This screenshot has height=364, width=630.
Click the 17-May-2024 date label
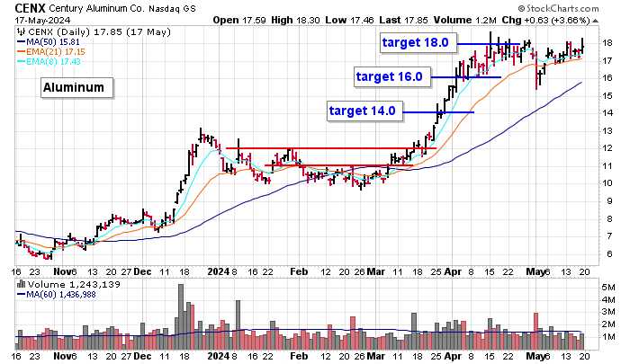click(x=42, y=20)
